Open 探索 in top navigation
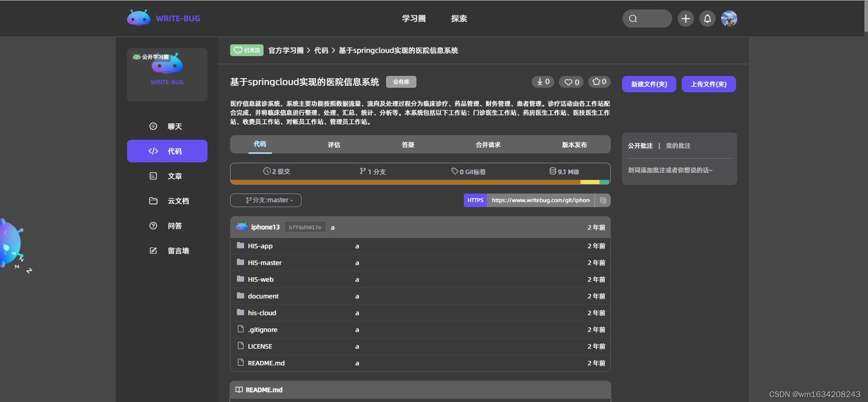868x402 pixels. [459, 19]
